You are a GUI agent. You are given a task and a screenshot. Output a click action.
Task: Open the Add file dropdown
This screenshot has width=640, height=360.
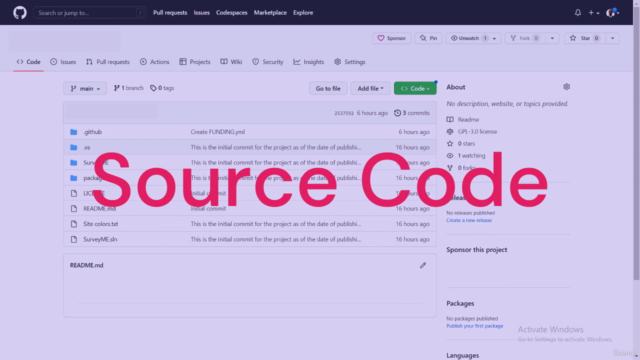click(370, 88)
